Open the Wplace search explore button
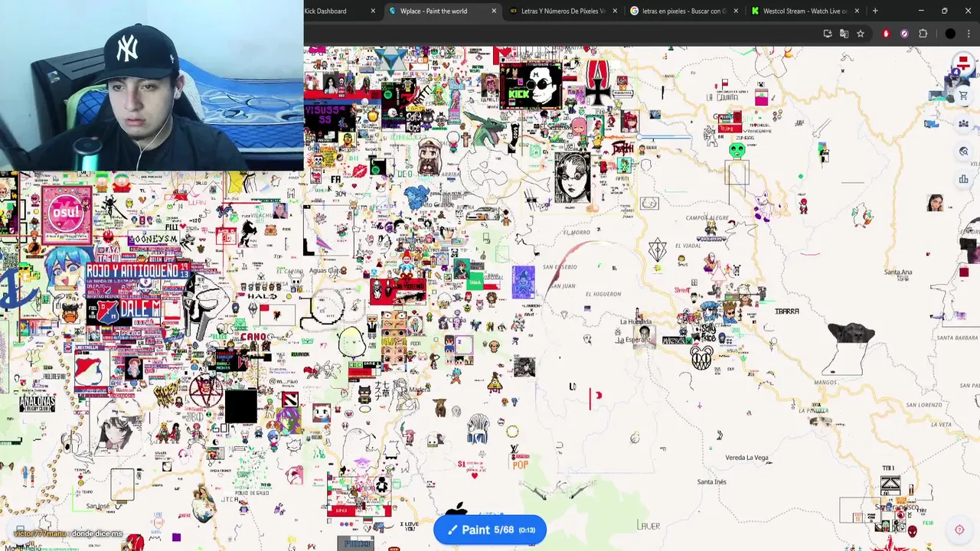The height and width of the screenshot is (551, 980). 963,152
